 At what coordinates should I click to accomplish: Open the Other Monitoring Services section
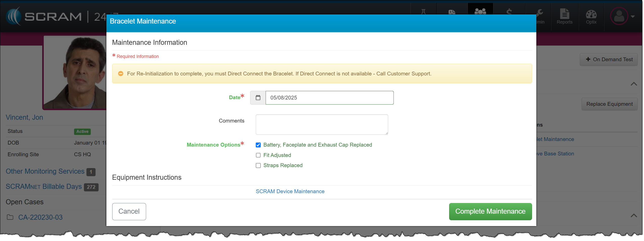click(x=45, y=171)
